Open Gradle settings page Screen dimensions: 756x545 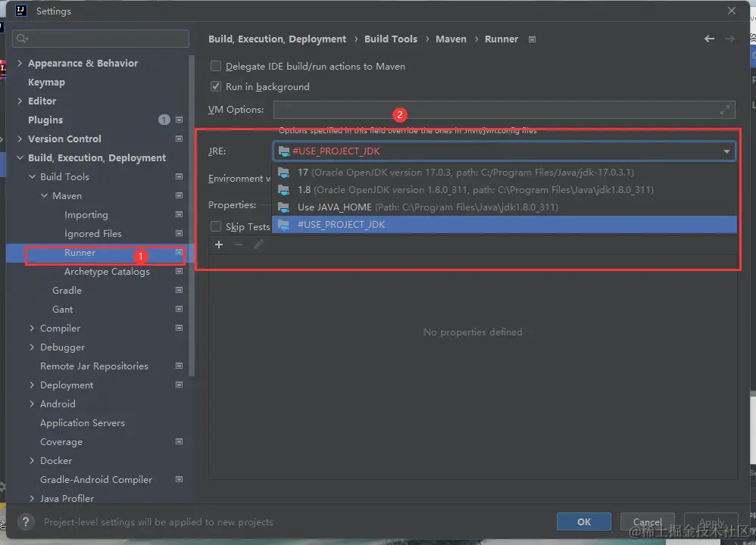coord(67,290)
